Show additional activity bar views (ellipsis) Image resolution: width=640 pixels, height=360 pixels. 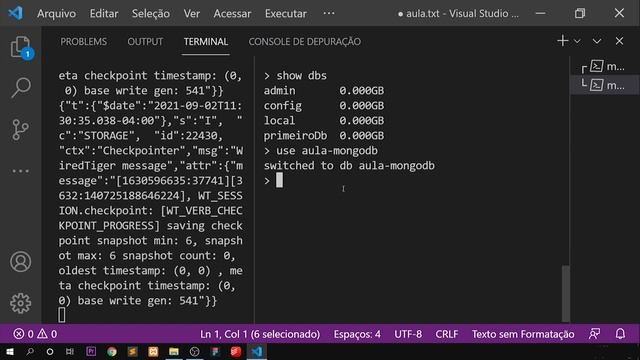pos(20,171)
